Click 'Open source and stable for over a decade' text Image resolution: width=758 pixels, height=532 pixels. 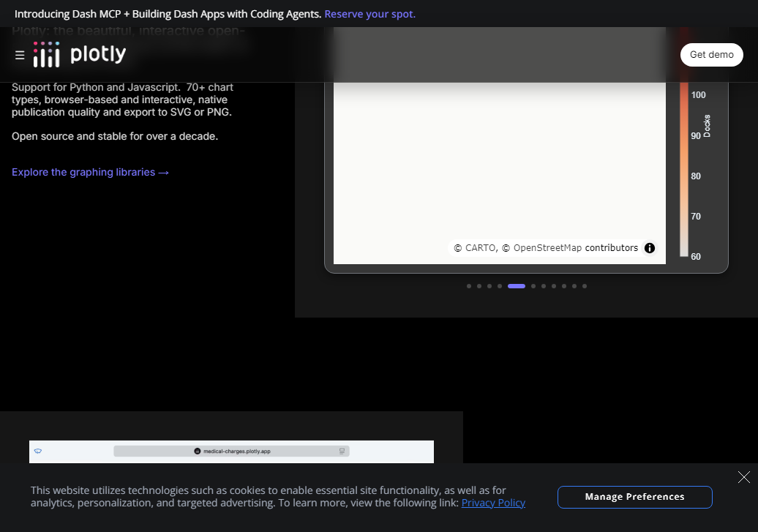pos(115,136)
